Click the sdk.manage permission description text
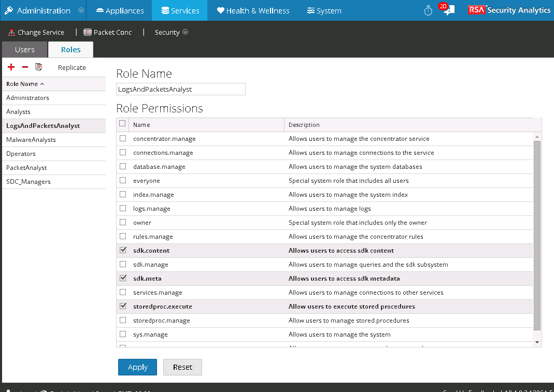 pyautogui.click(x=368, y=265)
